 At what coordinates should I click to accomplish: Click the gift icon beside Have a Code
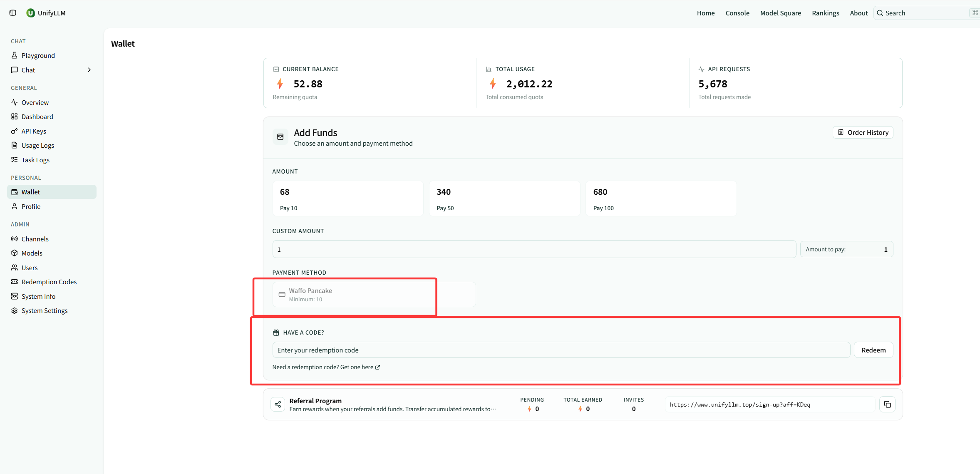coord(276,333)
